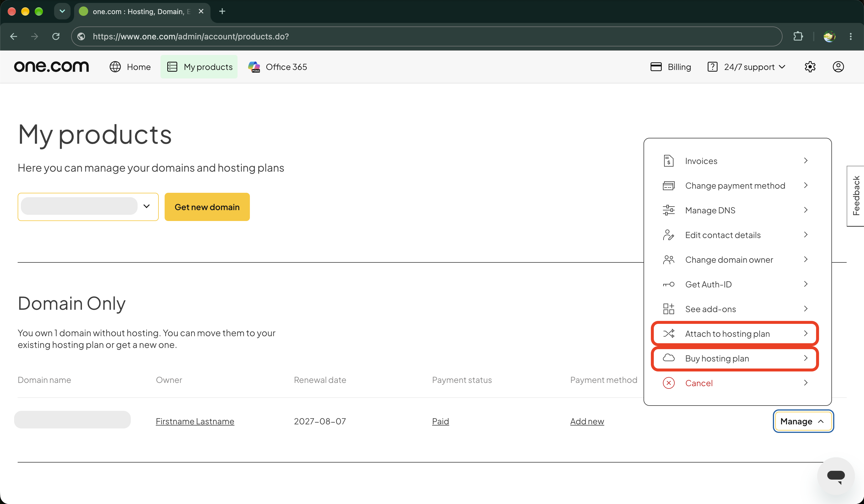The height and width of the screenshot is (504, 864).
Task: Collapse the Manage dropdown button
Action: click(803, 421)
